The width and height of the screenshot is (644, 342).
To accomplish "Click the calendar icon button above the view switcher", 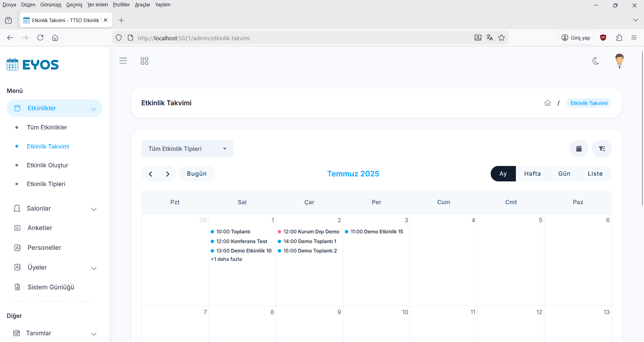I will point(579,149).
